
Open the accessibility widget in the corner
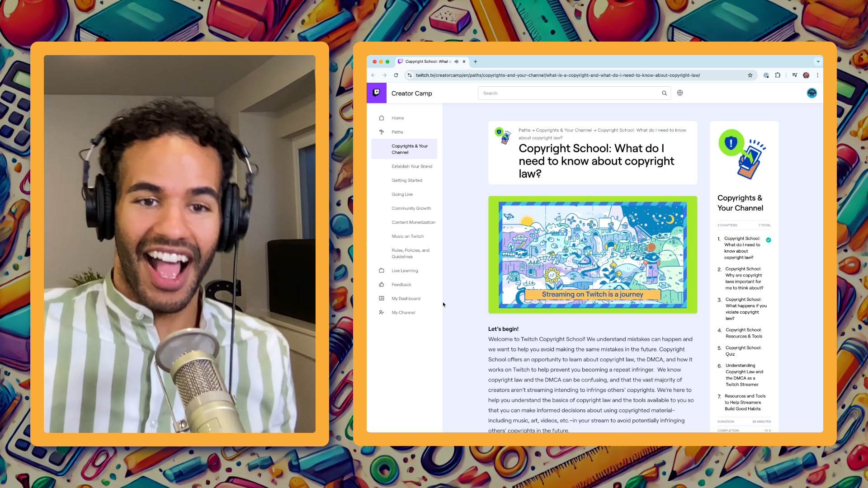(811, 93)
